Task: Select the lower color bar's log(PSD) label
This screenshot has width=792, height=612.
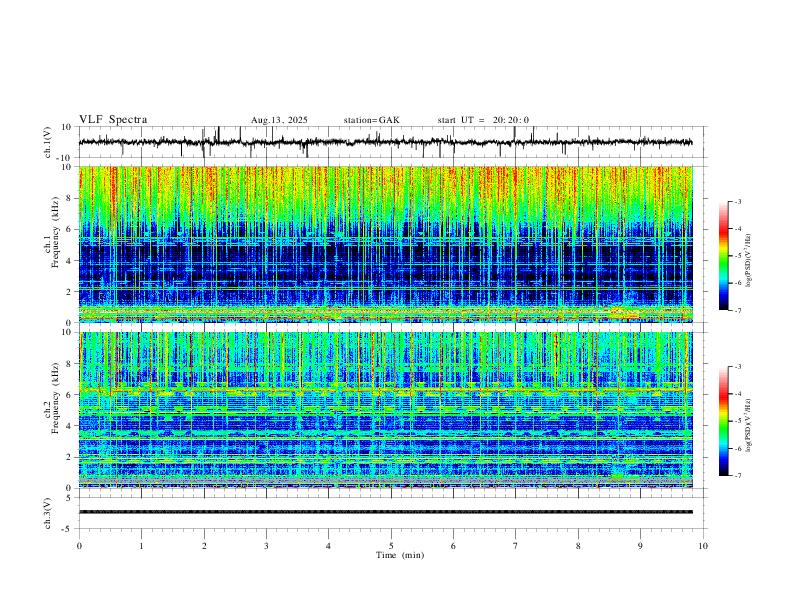Action: 749,426
